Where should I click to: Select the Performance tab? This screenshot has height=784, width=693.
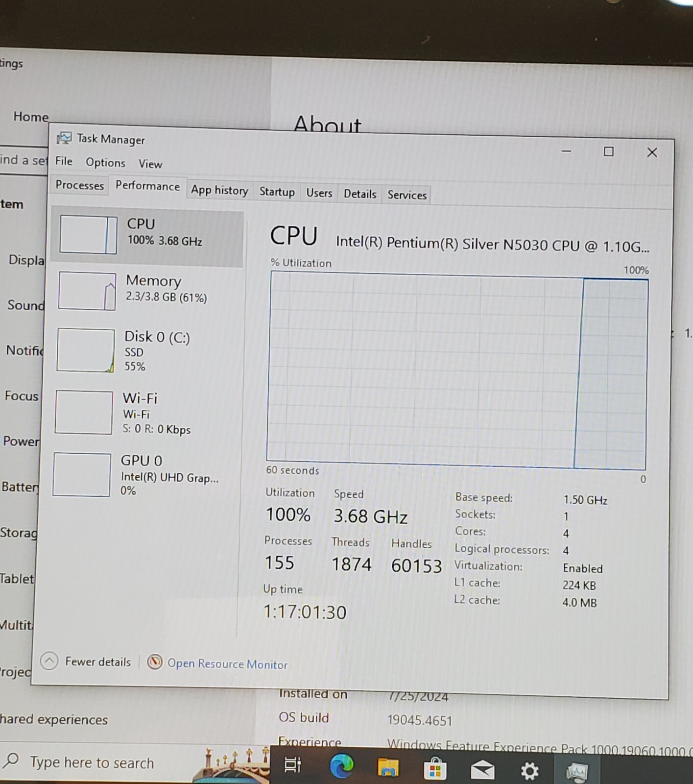click(x=147, y=186)
